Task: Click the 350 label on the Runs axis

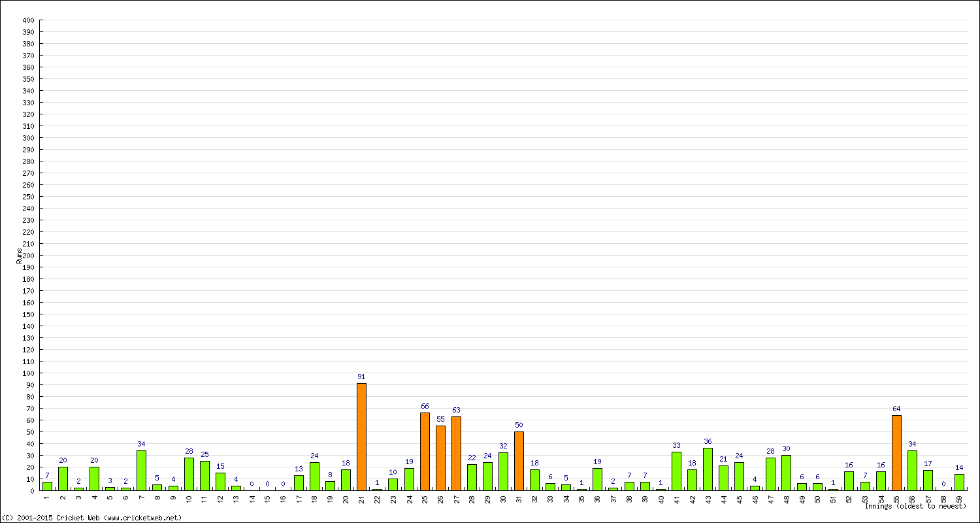Action: [x=28, y=79]
